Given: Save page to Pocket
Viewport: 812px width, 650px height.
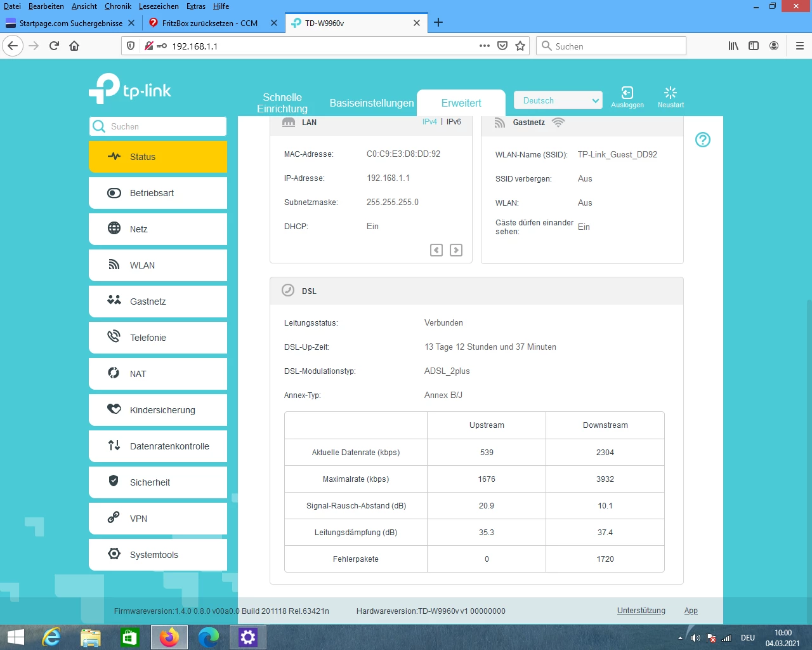Looking at the screenshot, I should click(502, 46).
